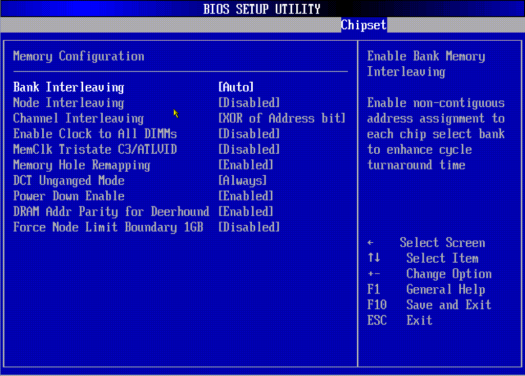Click the BIOS SETUP UTILITY title

tap(262, 9)
